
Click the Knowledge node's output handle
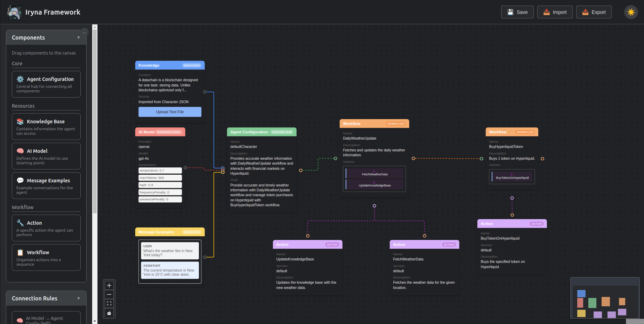[205, 92]
